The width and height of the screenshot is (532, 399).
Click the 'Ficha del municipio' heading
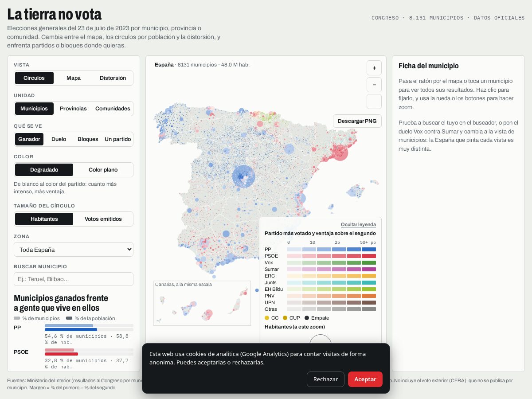point(429,66)
